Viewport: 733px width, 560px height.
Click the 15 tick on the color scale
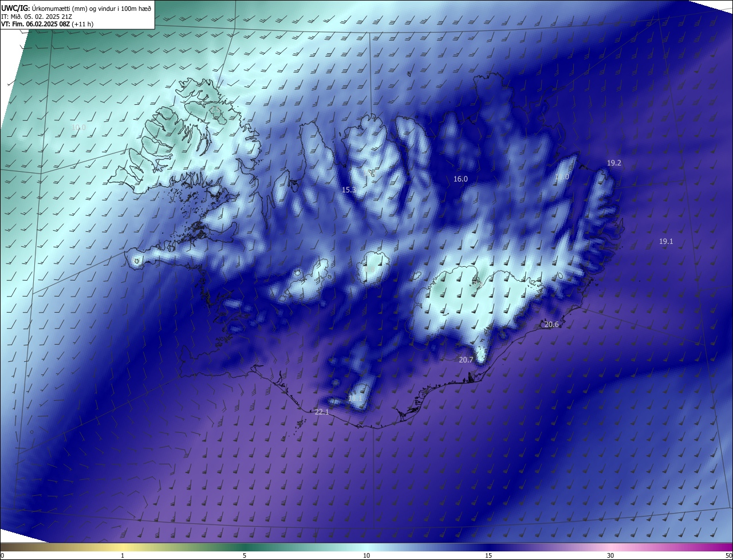tap(488, 555)
